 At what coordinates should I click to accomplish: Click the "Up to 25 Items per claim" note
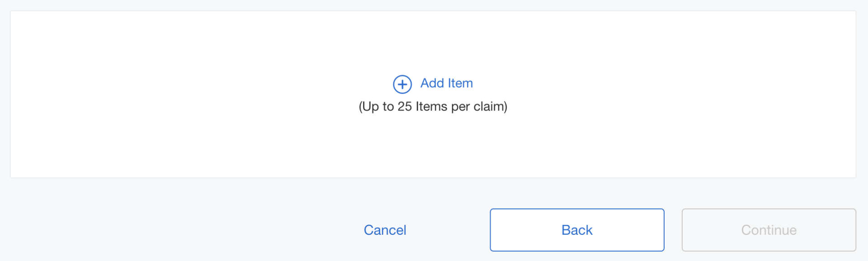click(x=433, y=107)
